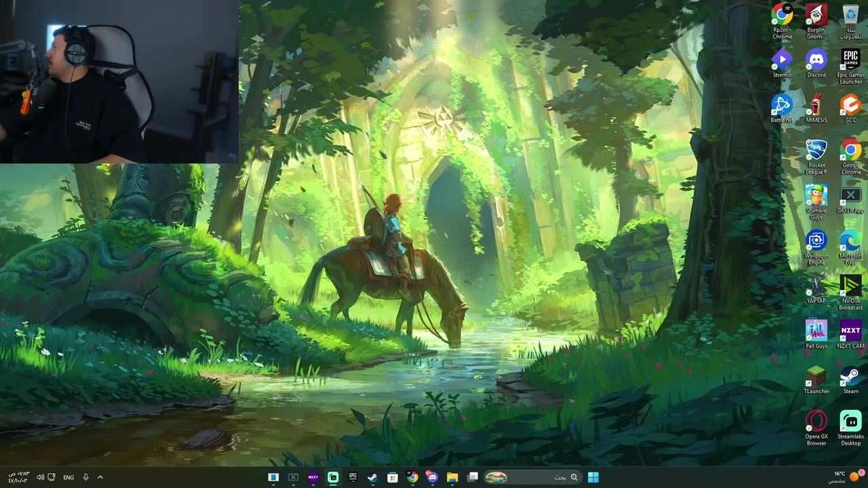Open NZXT CAM taskbar icon
This screenshot has height=488, width=868.
313,477
